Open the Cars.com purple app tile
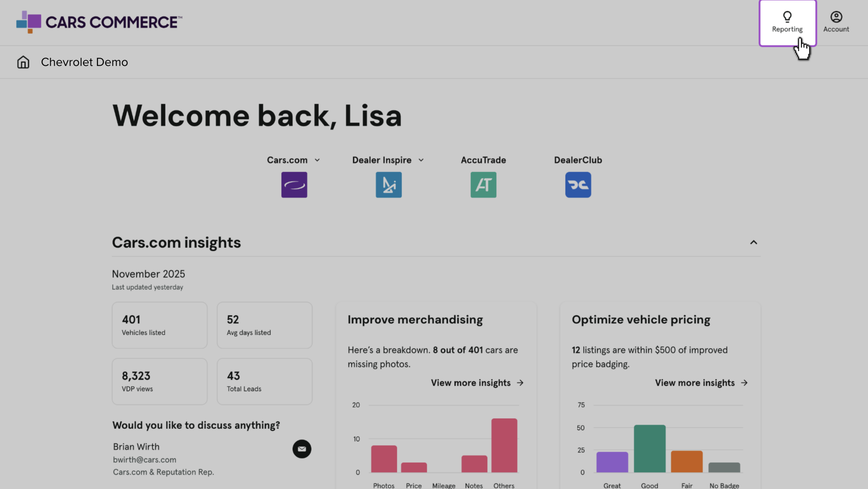This screenshot has width=868, height=489. click(294, 185)
